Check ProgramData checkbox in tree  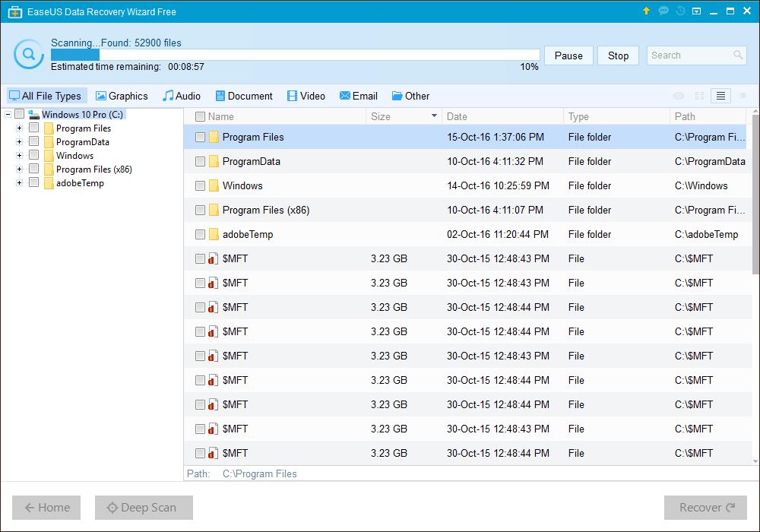click(34, 141)
